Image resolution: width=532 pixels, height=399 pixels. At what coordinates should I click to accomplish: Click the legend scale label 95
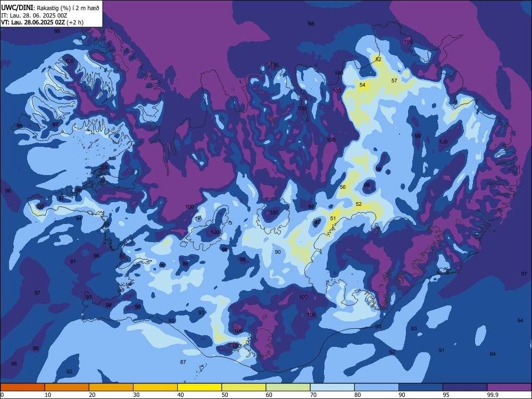[x=446, y=395]
